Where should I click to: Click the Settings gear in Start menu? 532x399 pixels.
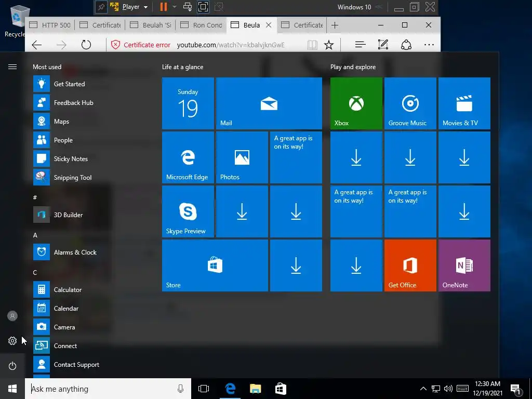point(12,341)
